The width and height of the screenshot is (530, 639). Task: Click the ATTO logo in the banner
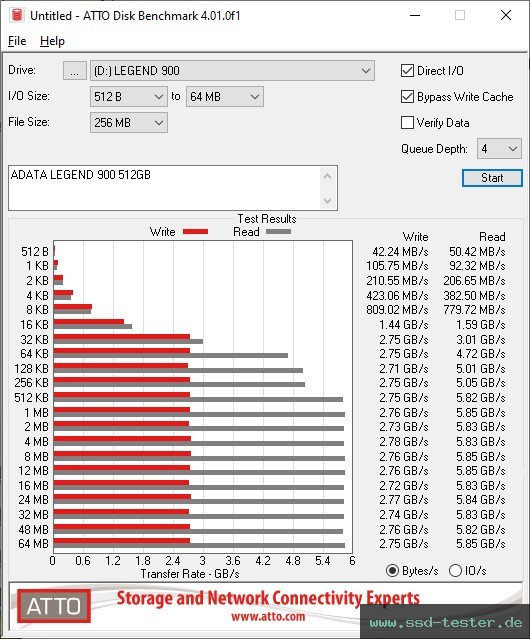[54, 606]
